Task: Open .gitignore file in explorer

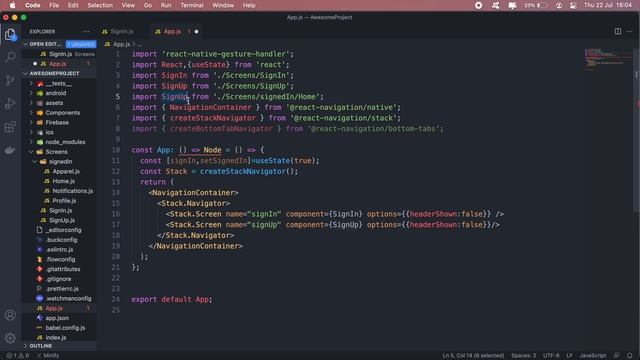Action: point(58,279)
